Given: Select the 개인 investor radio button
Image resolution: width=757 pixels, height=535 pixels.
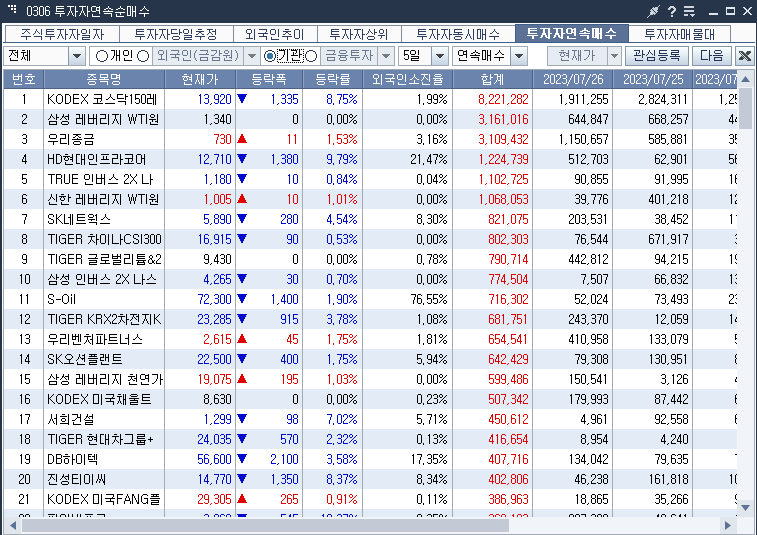Looking at the screenshot, I should click(101, 56).
